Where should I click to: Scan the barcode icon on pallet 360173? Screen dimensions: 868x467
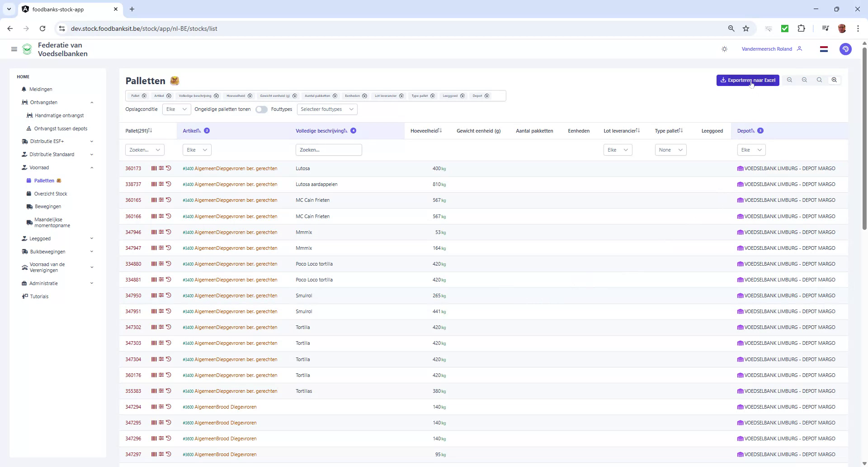(154, 168)
